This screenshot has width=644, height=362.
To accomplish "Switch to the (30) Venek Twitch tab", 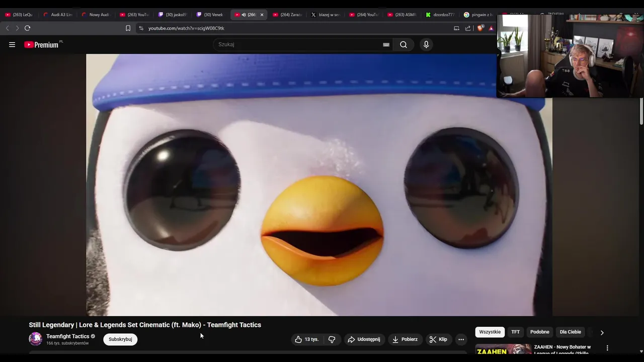I will [x=210, y=15].
